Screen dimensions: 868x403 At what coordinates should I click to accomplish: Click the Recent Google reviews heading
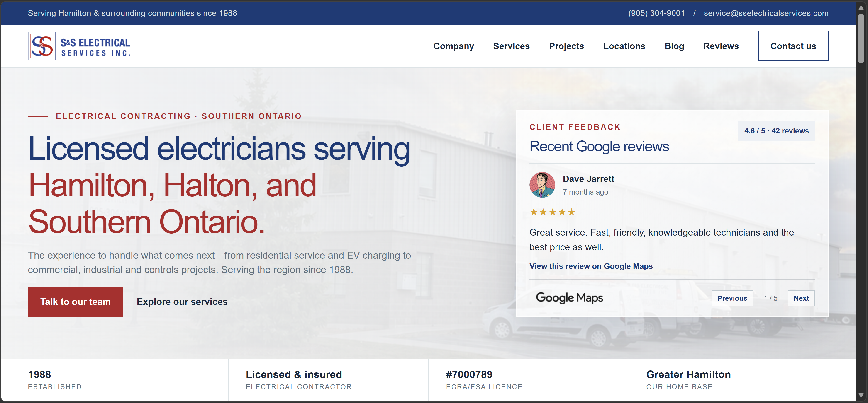pyautogui.click(x=599, y=147)
